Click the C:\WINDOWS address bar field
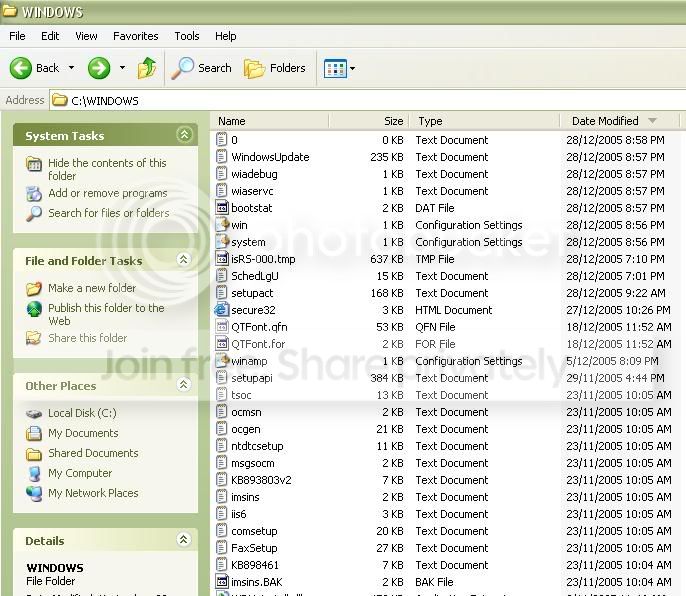The image size is (686, 596). (x=368, y=101)
